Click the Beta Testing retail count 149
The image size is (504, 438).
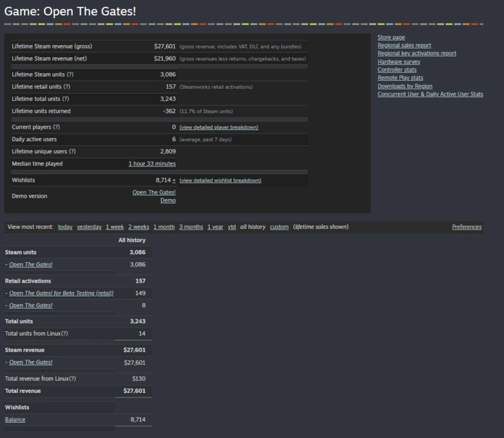pos(140,293)
